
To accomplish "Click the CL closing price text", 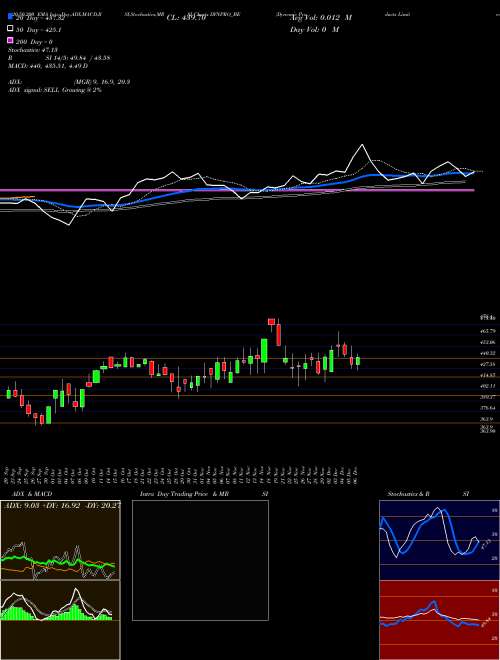I will (186, 18).
